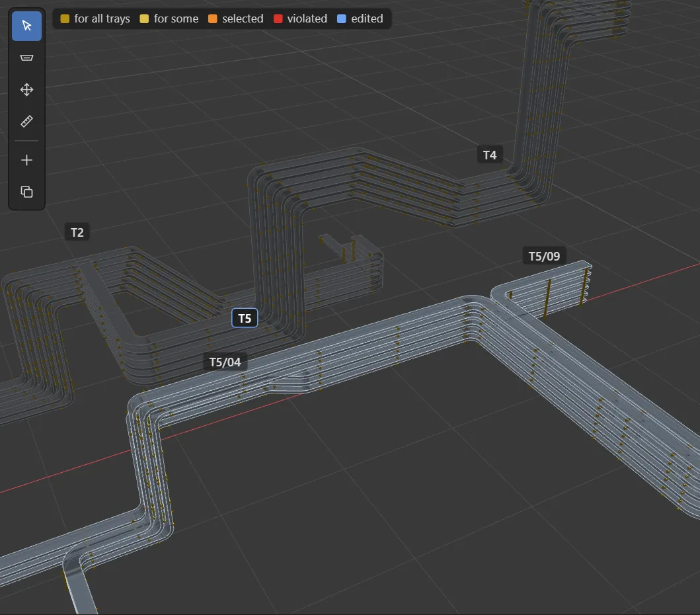
Task: Click the 'for some' yellow swatch
Action: [x=144, y=19]
